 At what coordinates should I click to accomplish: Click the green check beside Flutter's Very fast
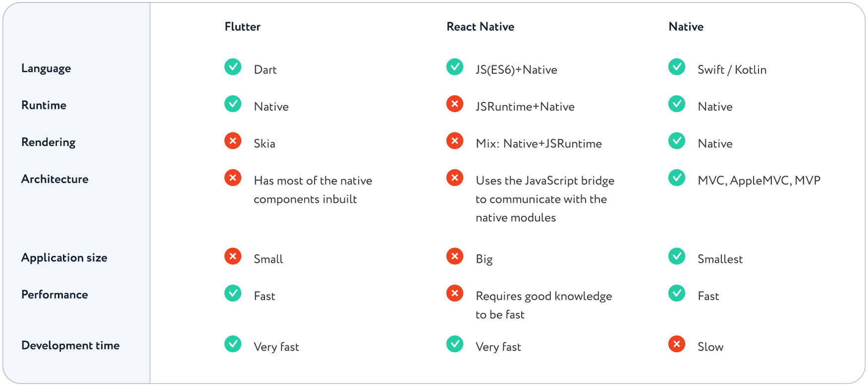coord(232,344)
